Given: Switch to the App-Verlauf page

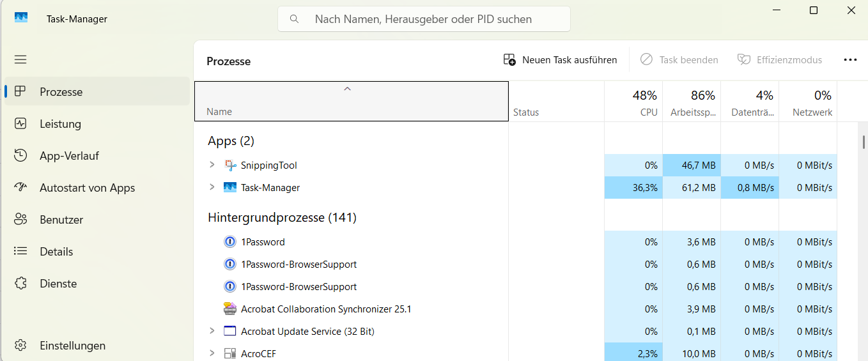Looking at the screenshot, I should tap(97, 155).
